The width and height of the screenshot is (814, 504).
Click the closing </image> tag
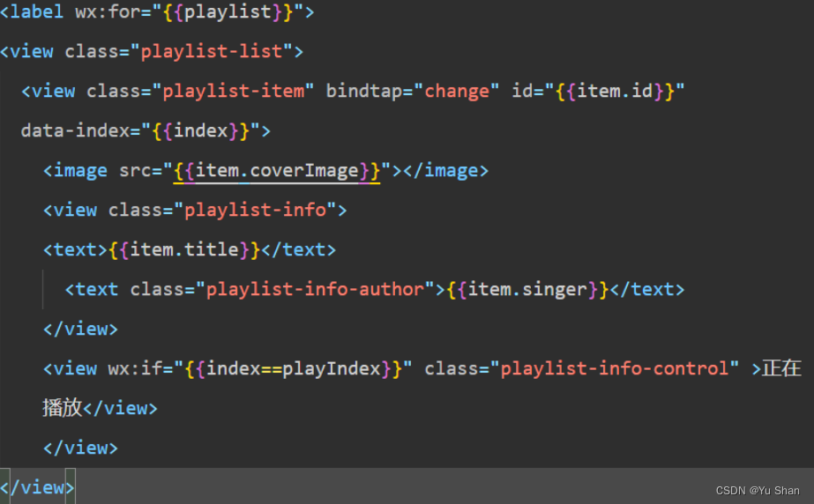tap(446, 171)
